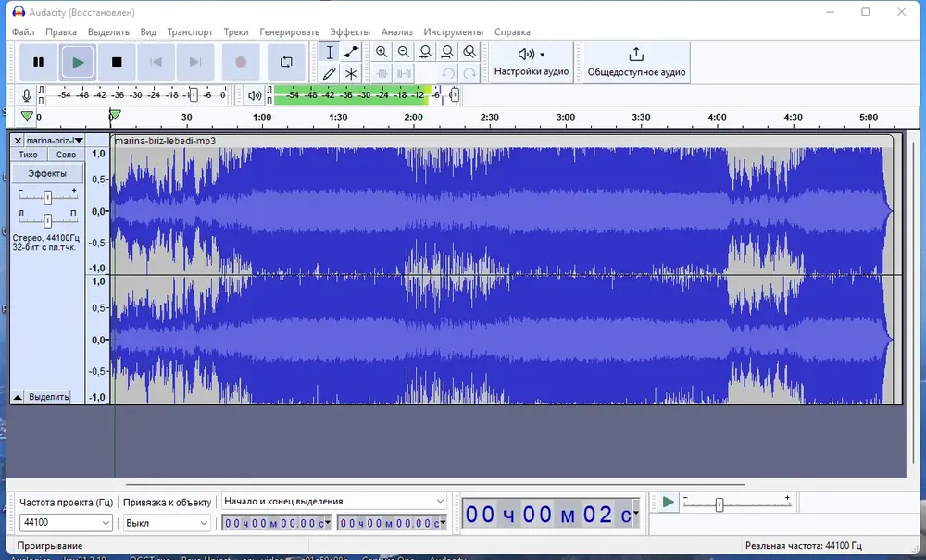This screenshot has width=926, height=560.
Task: Collapse the track with up arrow
Action: point(18,397)
